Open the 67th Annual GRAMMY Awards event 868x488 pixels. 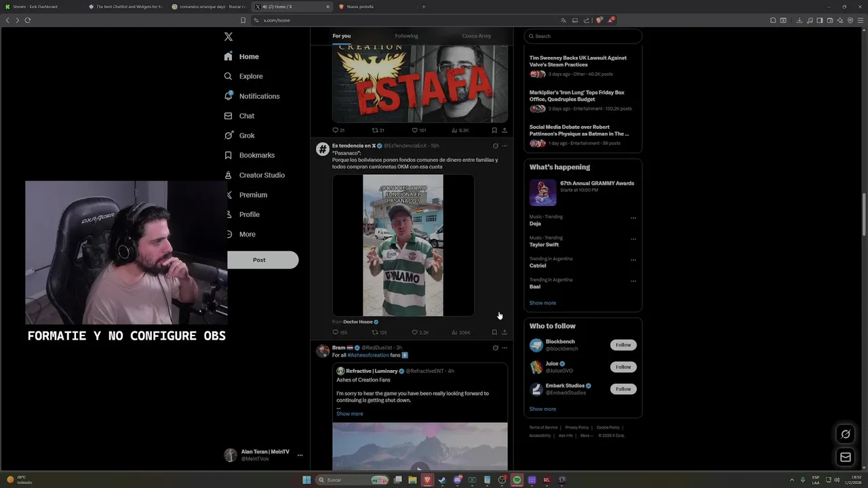583,192
